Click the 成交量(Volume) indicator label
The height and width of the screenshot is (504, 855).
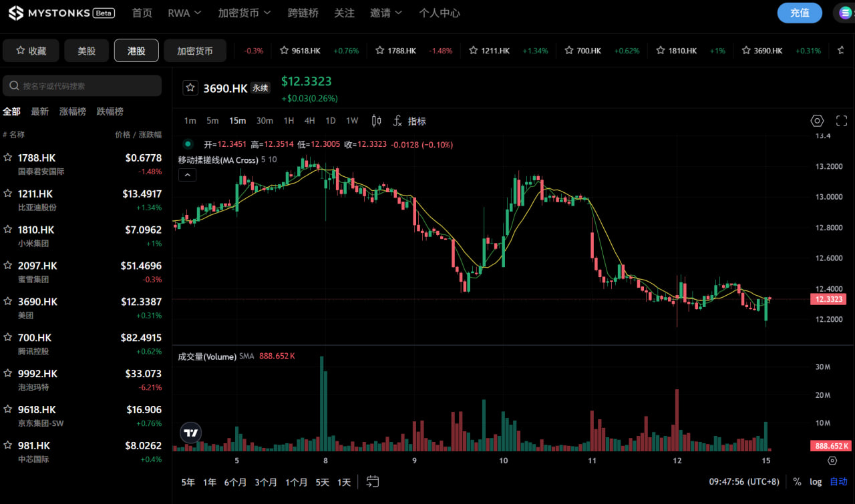[207, 356]
